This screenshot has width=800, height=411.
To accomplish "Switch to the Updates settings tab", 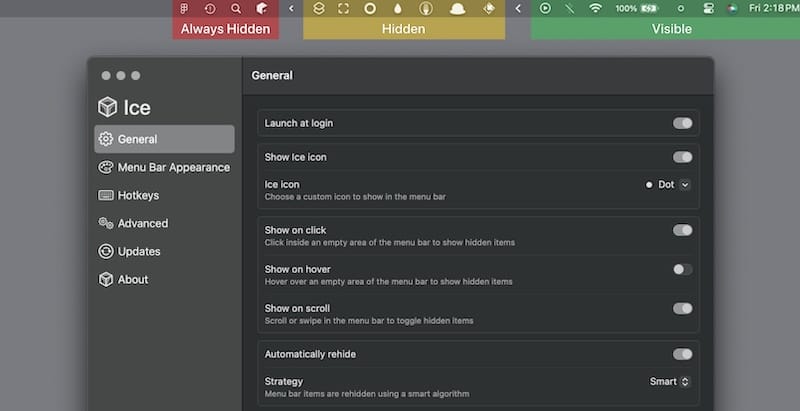I will tap(164, 251).
